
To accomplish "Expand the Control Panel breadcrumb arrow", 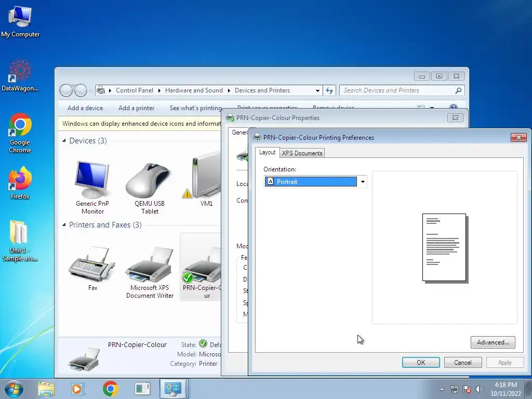I will coord(159,90).
